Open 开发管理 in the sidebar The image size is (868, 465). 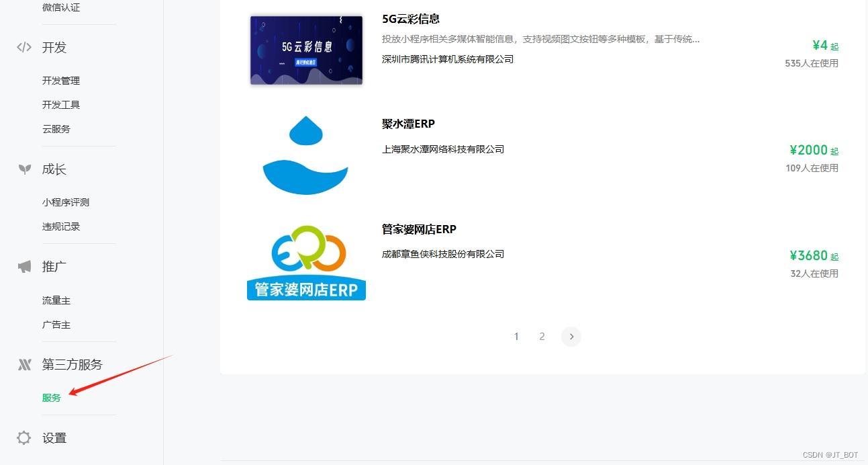[61, 81]
